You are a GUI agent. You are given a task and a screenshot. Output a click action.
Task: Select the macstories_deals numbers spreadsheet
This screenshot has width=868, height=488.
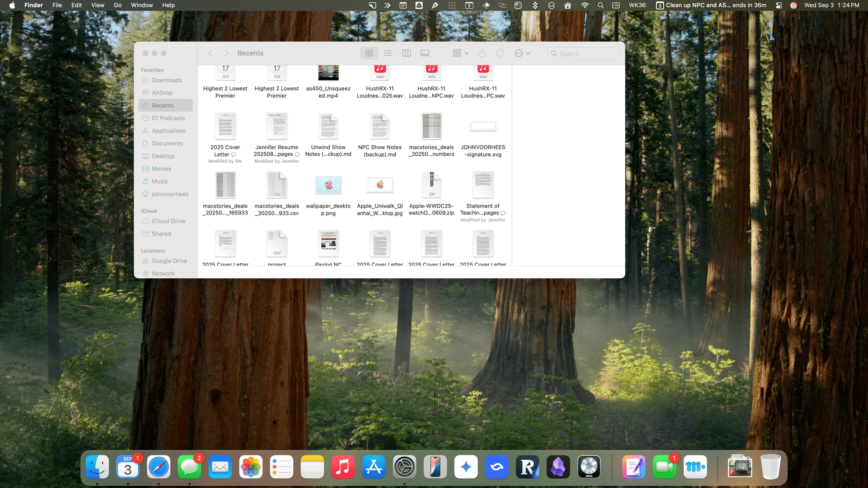pos(431,126)
